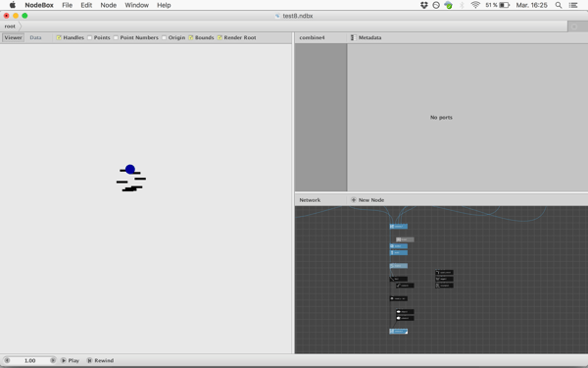Switch to the Data tab

pos(35,37)
